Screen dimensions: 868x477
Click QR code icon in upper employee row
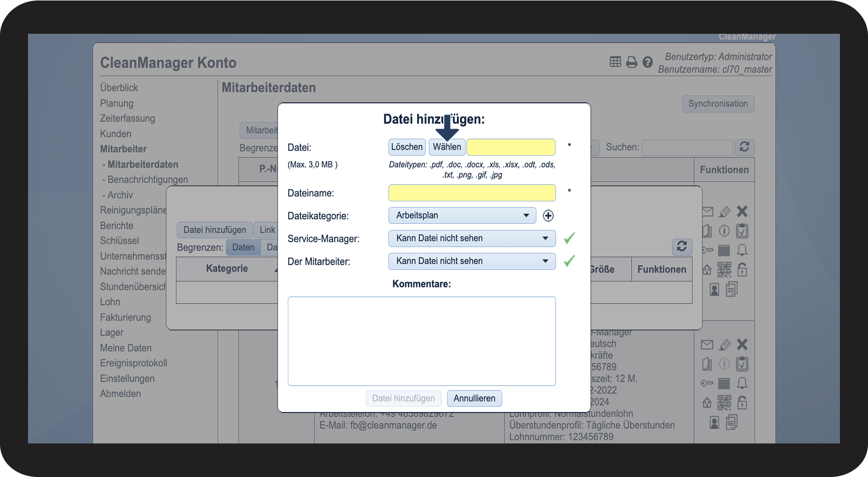point(724,269)
